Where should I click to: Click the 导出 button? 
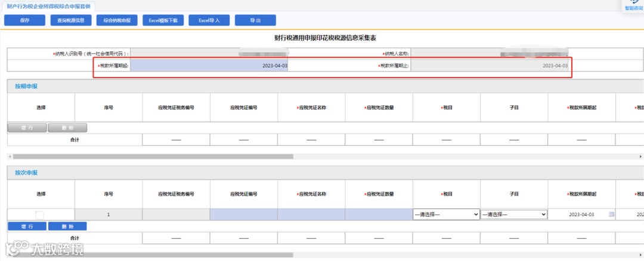255,20
